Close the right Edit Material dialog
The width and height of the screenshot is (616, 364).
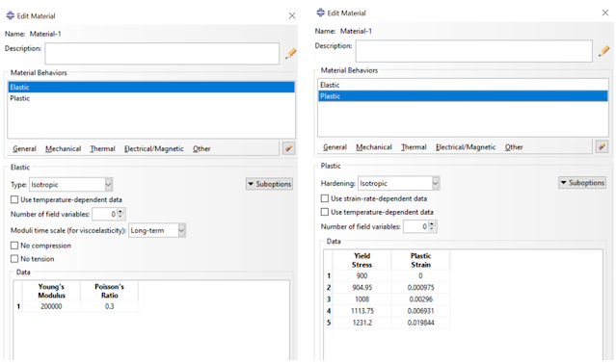point(605,13)
